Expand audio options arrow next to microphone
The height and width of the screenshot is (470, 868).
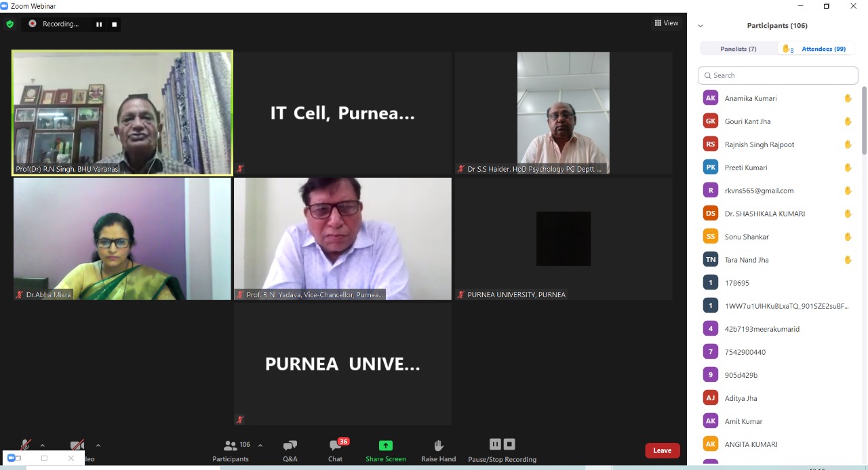(x=43, y=446)
